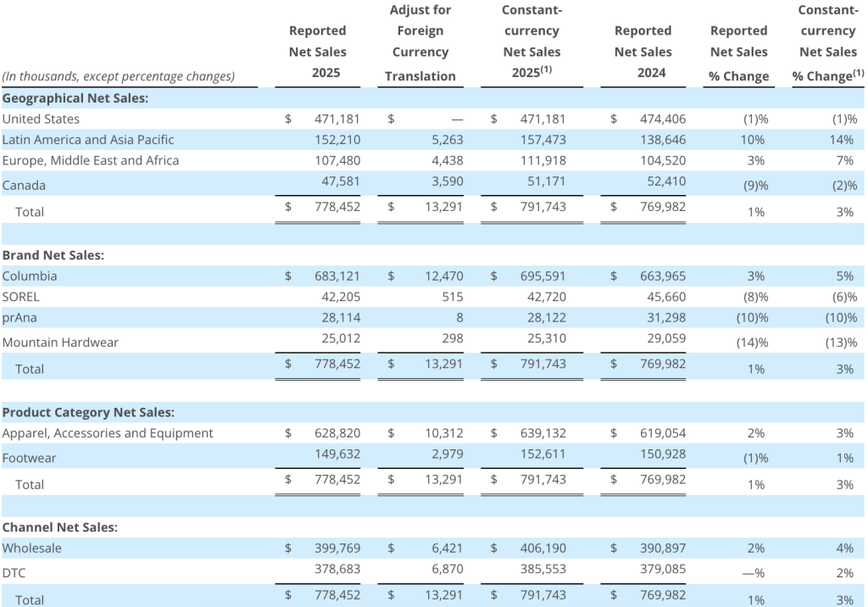Click Latin America reported 2025 value 152,210
The image size is (868, 607).
click(337, 140)
